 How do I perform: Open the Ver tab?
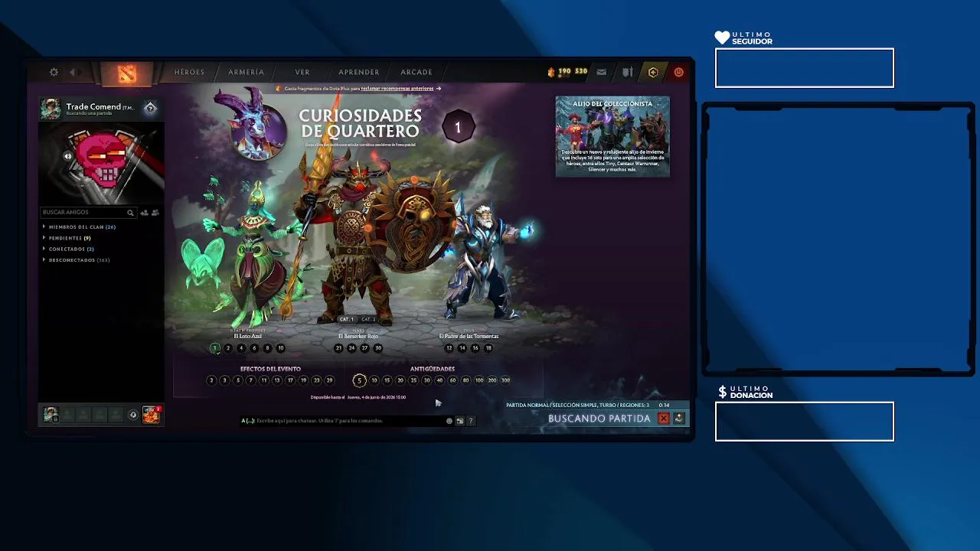(x=302, y=72)
